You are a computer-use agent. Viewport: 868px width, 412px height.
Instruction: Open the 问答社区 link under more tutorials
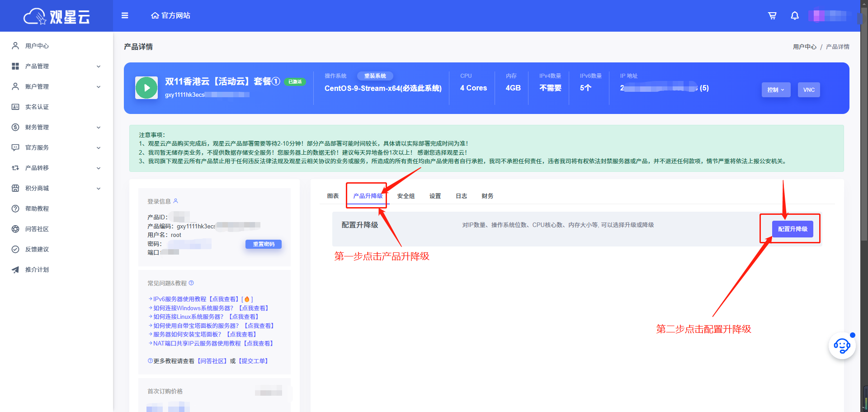click(212, 361)
